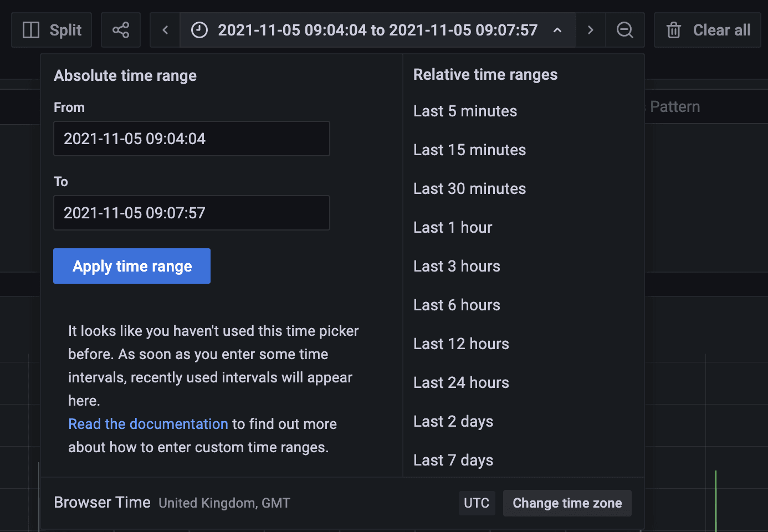Open Change time zone options
The image size is (768, 532).
pos(567,503)
